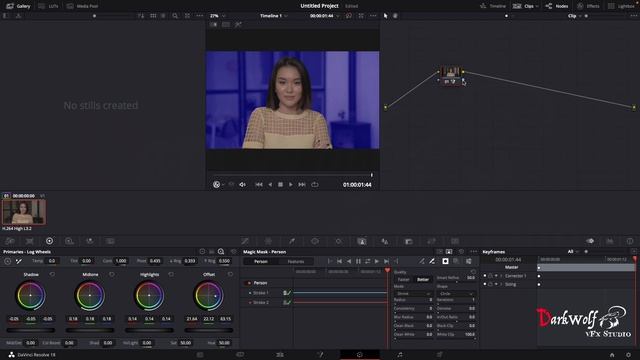Open the Timeline 1 name dropdown
The image size is (640, 360).
(x=274, y=16)
